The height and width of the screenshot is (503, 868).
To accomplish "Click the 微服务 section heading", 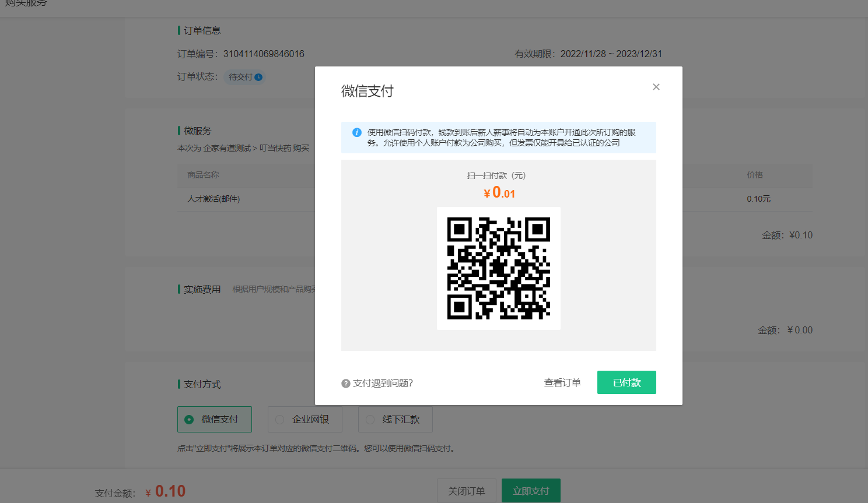I will coord(197,131).
